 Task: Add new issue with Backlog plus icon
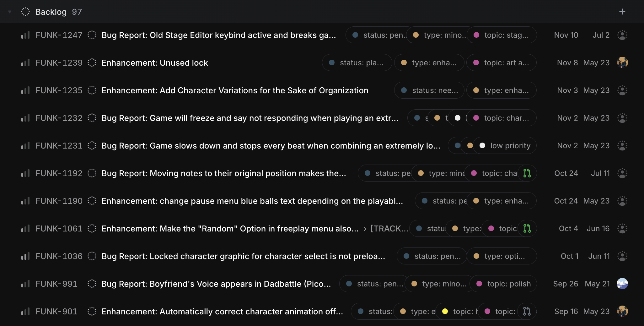point(622,12)
